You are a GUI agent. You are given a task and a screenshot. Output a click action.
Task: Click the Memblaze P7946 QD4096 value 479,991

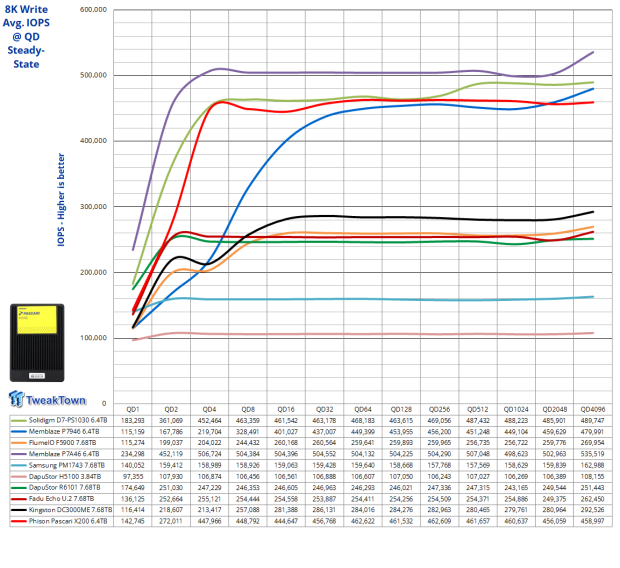[x=592, y=432]
